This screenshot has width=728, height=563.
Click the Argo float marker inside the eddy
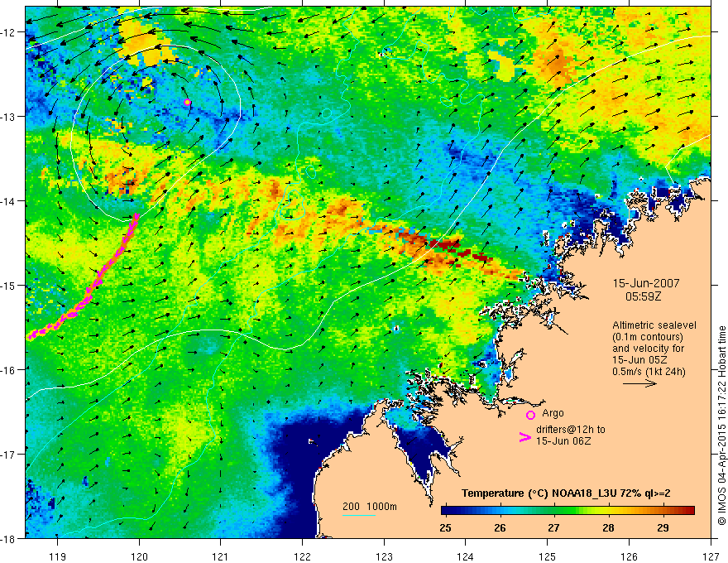(x=187, y=102)
